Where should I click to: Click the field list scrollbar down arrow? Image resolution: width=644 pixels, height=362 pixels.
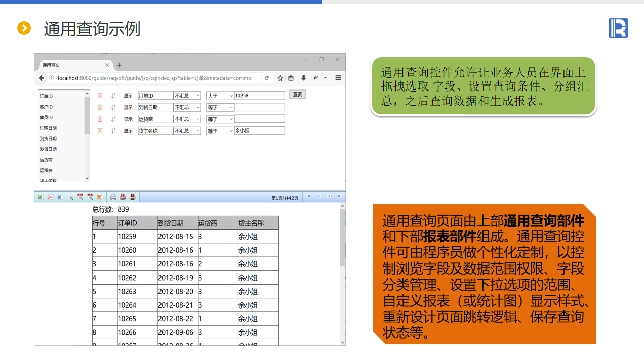coord(87,178)
